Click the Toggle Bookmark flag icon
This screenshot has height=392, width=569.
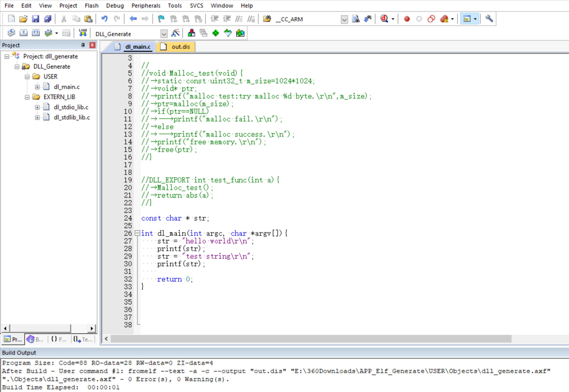[x=161, y=19]
